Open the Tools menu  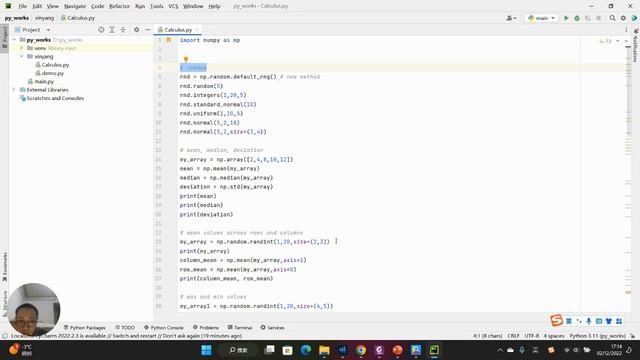(x=156, y=6)
